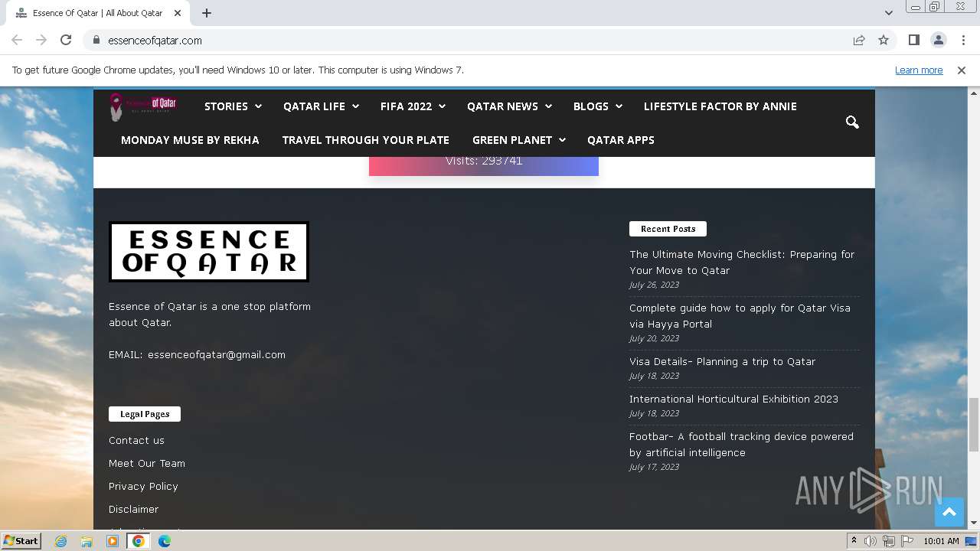980x551 pixels.
Task: Open Visa Details- Planning a trip post
Action: [722, 361]
